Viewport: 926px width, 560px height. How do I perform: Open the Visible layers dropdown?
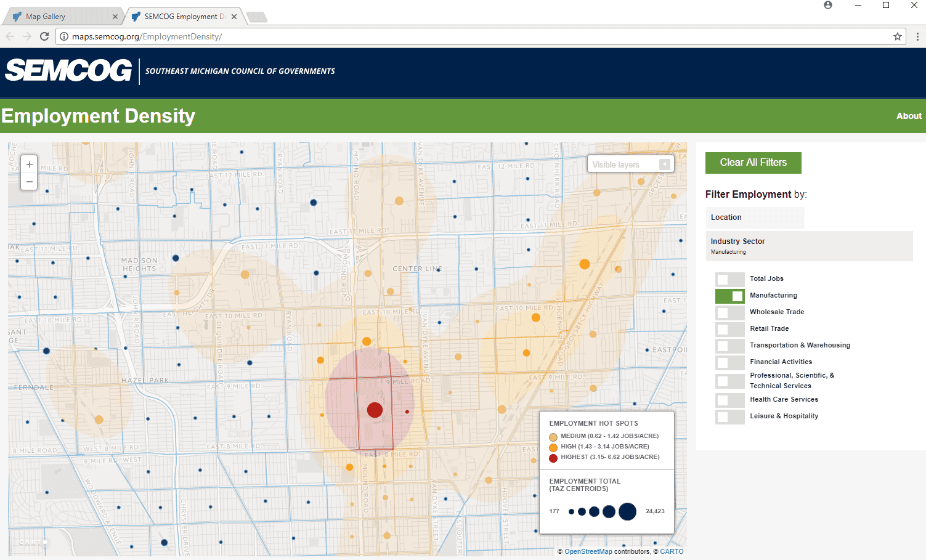[x=630, y=164]
